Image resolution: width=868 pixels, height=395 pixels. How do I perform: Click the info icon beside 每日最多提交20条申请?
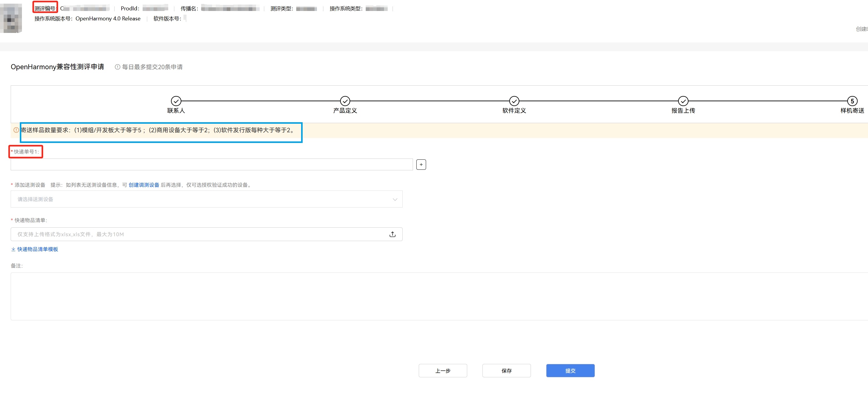tap(118, 67)
